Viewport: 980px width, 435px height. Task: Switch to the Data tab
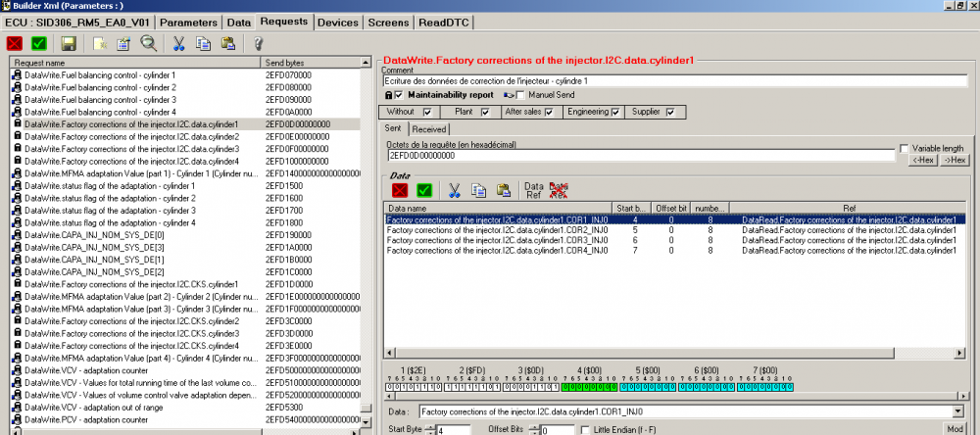click(x=239, y=23)
